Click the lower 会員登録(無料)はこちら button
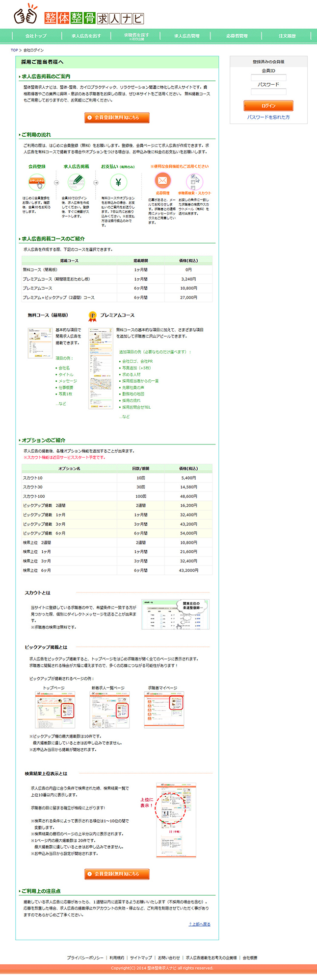The width and height of the screenshot is (317, 980). click(x=117, y=874)
